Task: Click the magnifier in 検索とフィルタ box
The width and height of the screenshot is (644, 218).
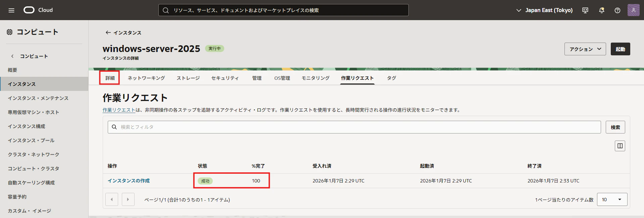Action: [x=114, y=127]
